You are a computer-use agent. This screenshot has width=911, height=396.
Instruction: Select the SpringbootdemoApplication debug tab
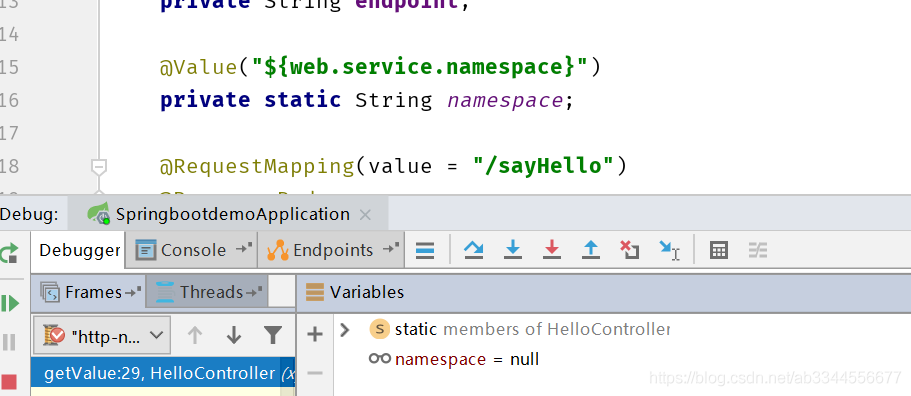[228, 214]
